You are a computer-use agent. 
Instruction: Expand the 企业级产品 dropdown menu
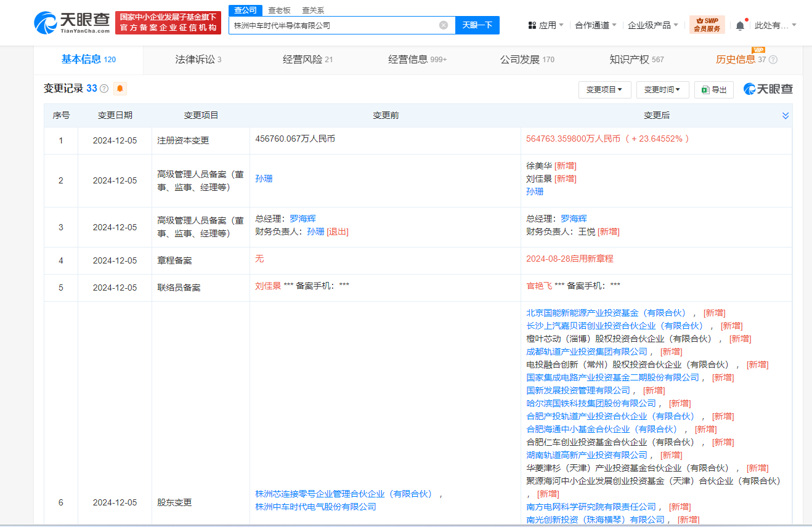click(653, 25)
